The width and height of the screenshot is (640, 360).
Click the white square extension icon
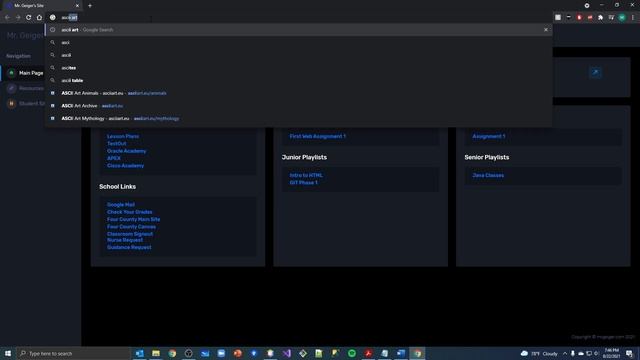558,18
